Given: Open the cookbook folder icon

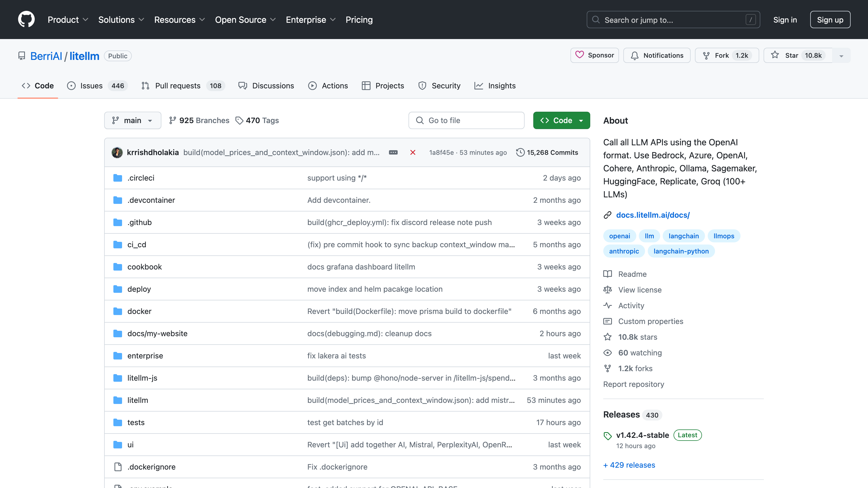Looking at the screenshot, I should click(118, 267).
